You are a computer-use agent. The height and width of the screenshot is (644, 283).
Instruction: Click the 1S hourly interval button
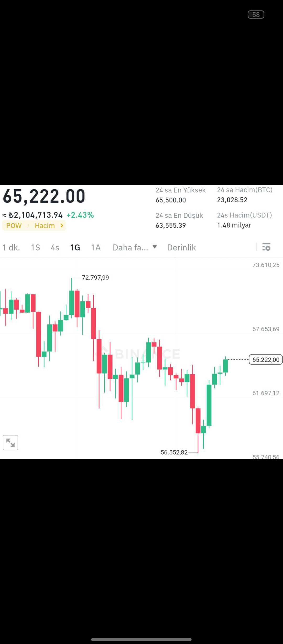(35, 247)
